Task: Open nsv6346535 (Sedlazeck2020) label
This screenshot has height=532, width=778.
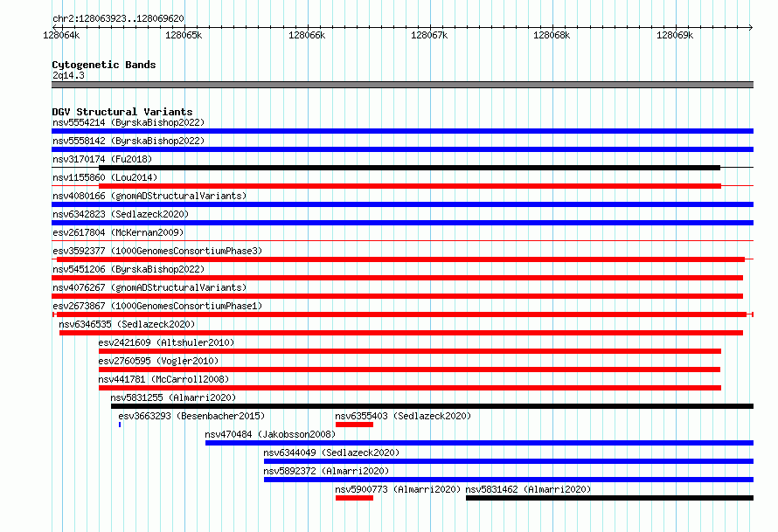Action: click(127, 324)
